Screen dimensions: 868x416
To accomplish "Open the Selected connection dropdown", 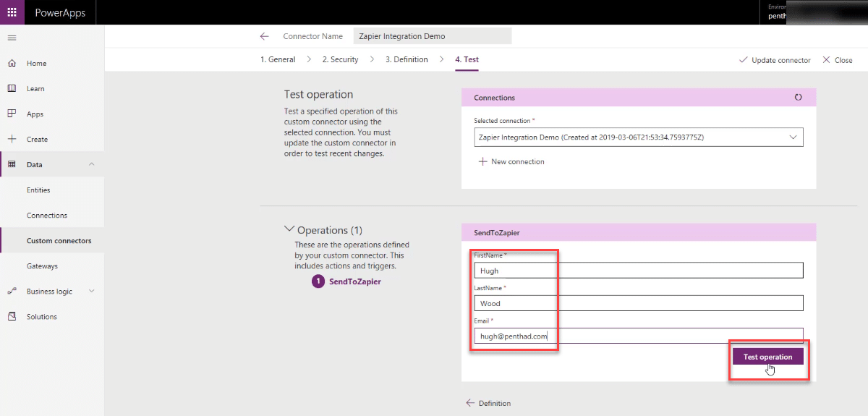I will pyautogui.click(x=639, y=137).
